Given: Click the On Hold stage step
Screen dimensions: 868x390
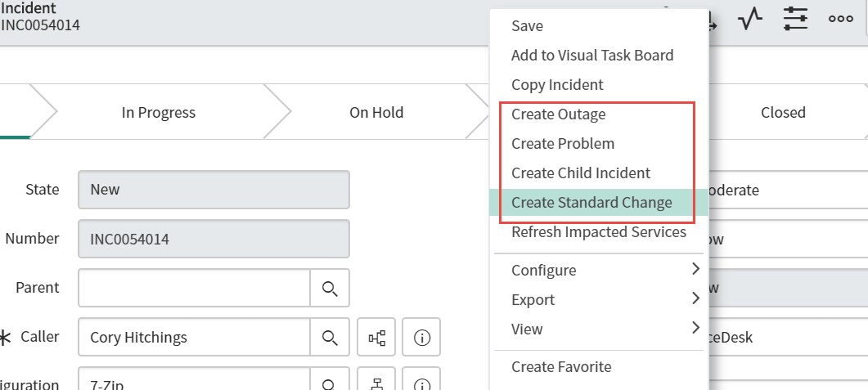Looking at the screenshot, I should point(376,113).
